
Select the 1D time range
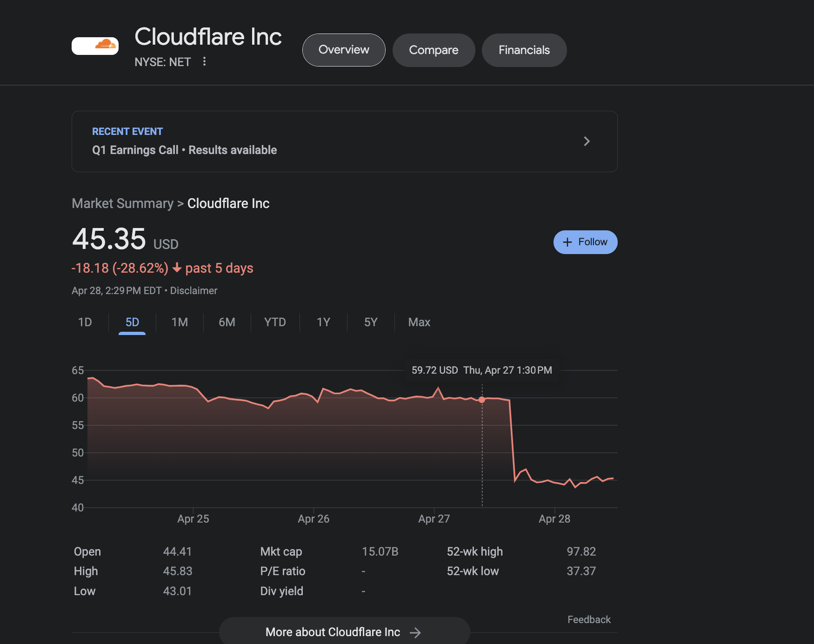tap(85, 322)
